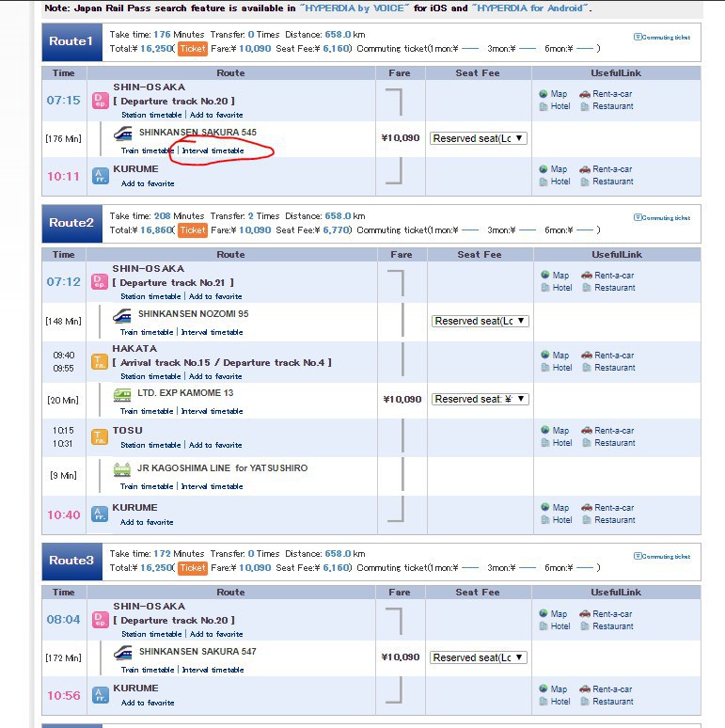Click limited express icon beside Kamome 13
725x728 pixels.
click(x=122, y=395)
